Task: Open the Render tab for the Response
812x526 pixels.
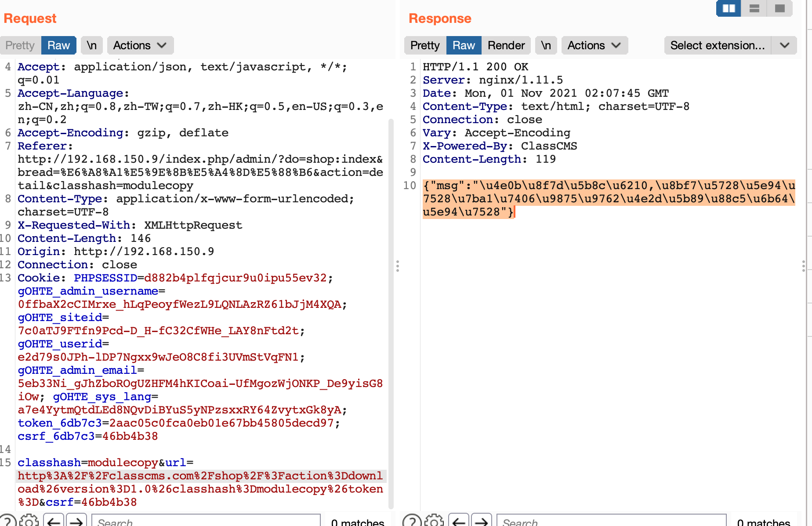Action: pos(506,45)
